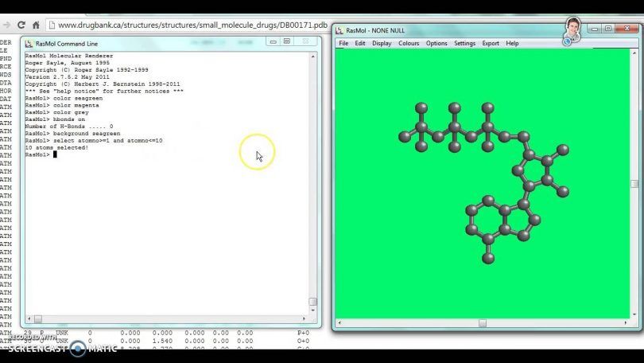Open the Colours menu in RasMol
The image size is (644, 363).
coord(409,43)
